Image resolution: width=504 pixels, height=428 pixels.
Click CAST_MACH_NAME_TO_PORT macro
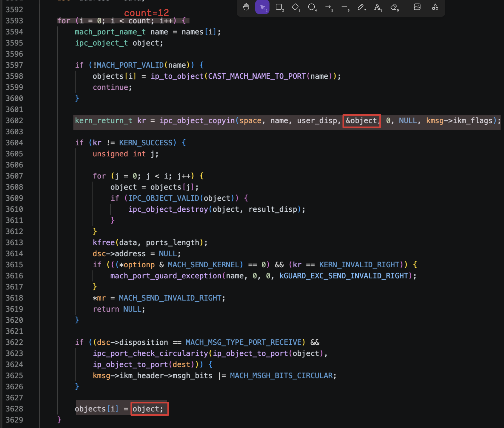click(257, 76)
